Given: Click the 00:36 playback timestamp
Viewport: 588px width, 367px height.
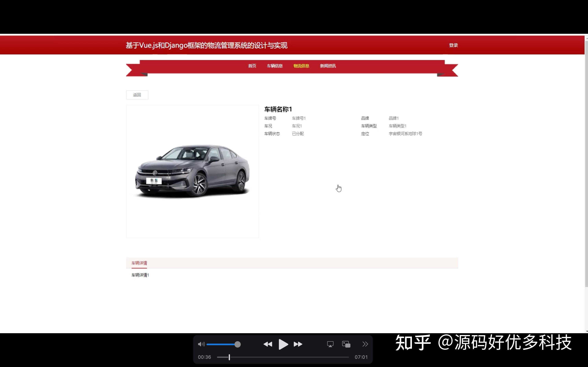Looking at the screenshot, I should [204, 357].
